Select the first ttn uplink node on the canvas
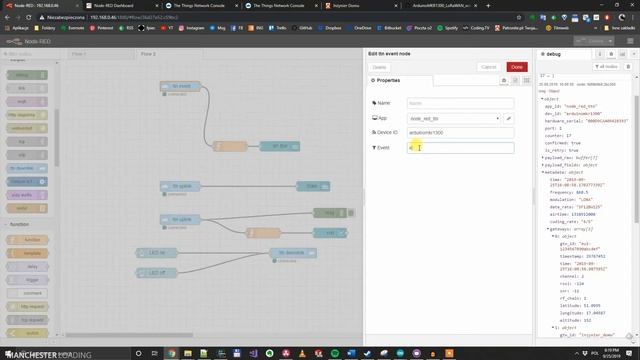 pos(180,186)
